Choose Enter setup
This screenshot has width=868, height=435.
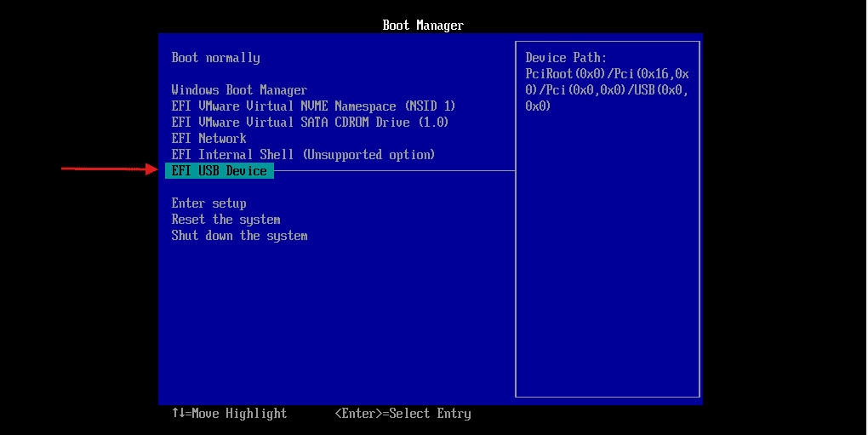coord(208,203)
